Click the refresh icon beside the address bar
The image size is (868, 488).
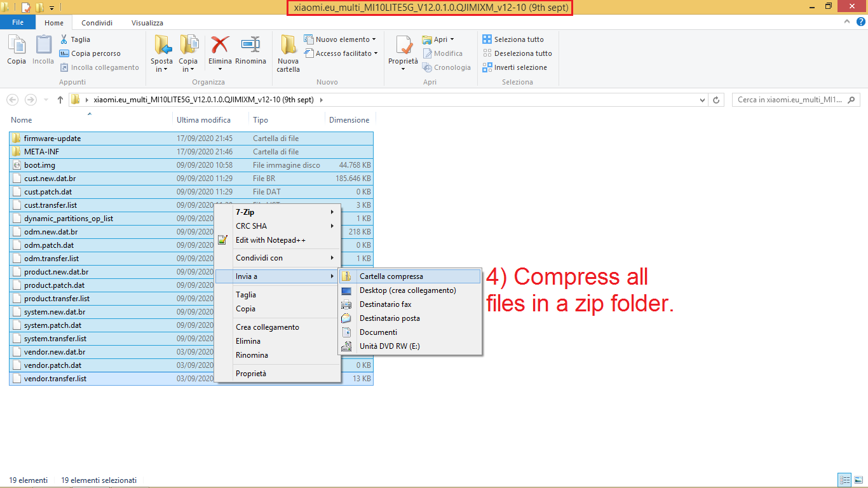coord(716,100)
